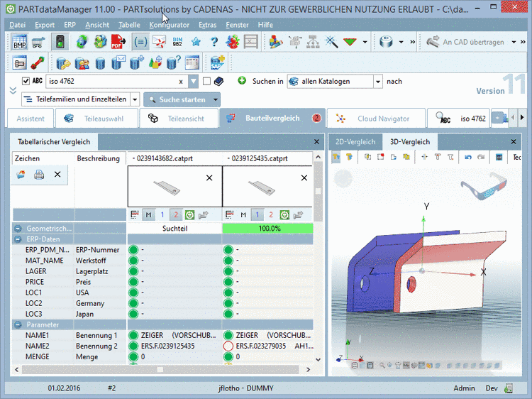Screen dimensions: 532x399
Task: Click the SAP database icon
Action: pyautogui.click(x=217, y=62)
